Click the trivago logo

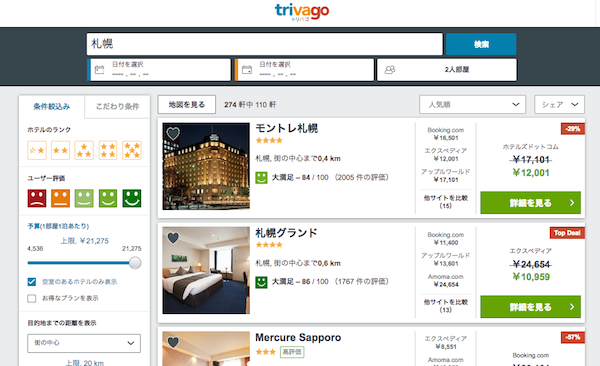[302, 11]
